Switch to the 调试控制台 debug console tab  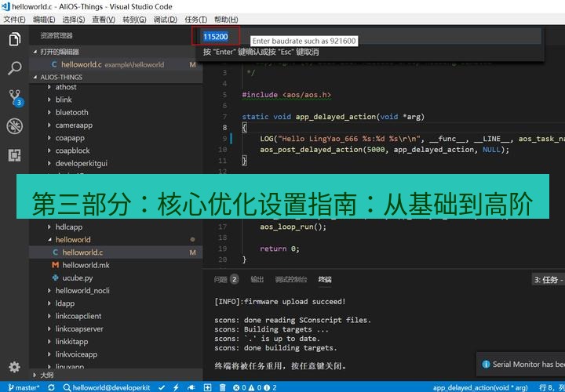tap(291, 279)
